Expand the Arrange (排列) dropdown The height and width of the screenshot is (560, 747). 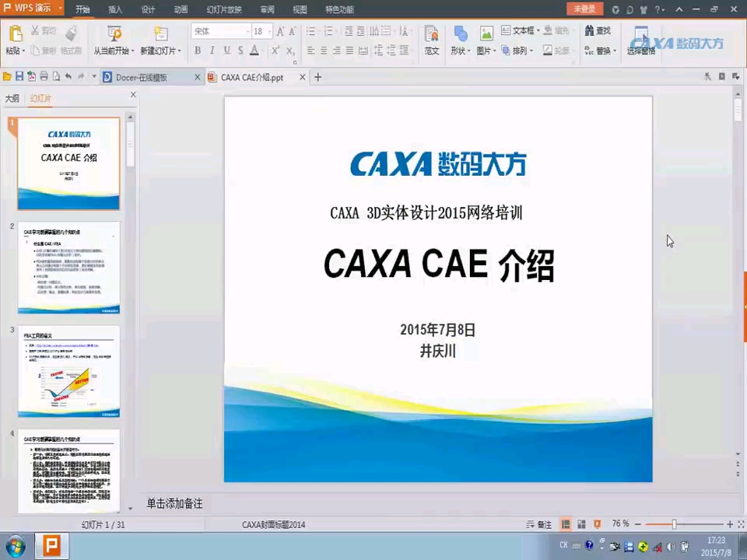pos(531,51)
